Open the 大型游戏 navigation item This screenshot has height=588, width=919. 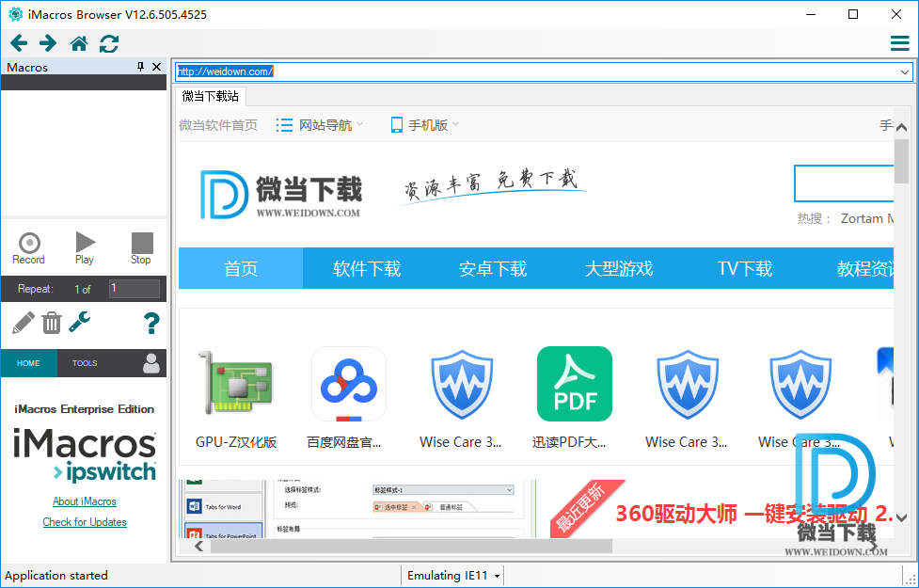(x=619, y=268)
